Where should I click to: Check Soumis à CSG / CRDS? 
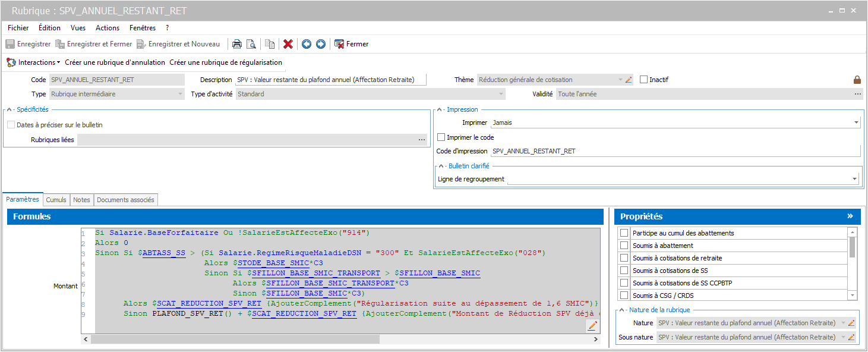click(624, 296)
